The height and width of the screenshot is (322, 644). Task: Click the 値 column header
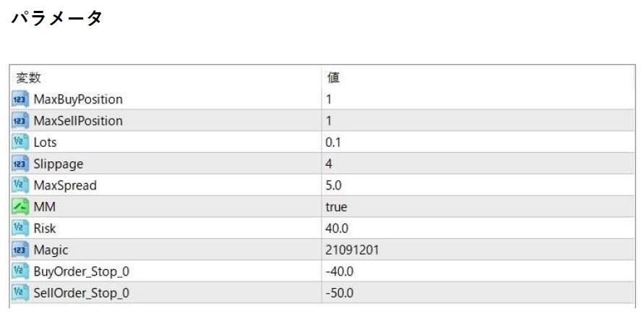(333, 77)
